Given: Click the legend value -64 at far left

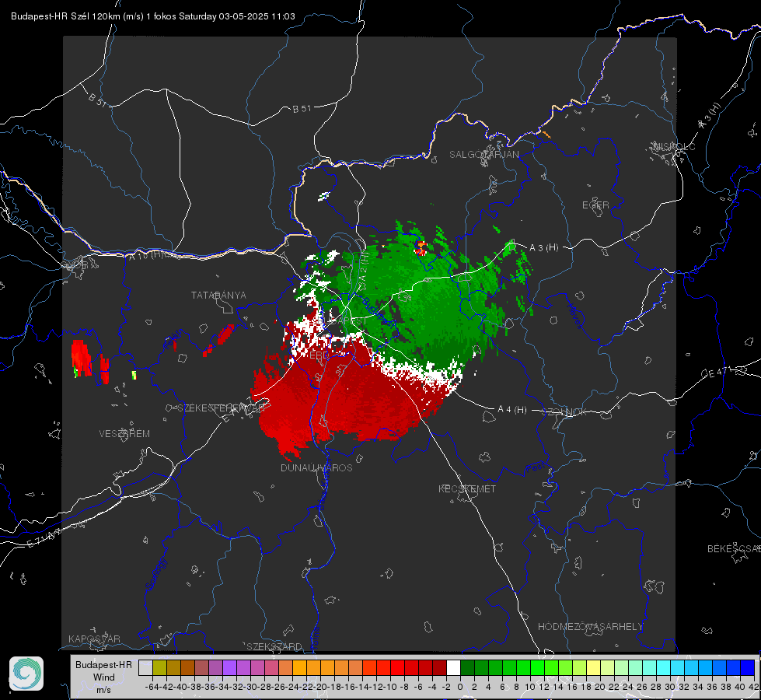Looking at the screenshot, I should point(152,687).
